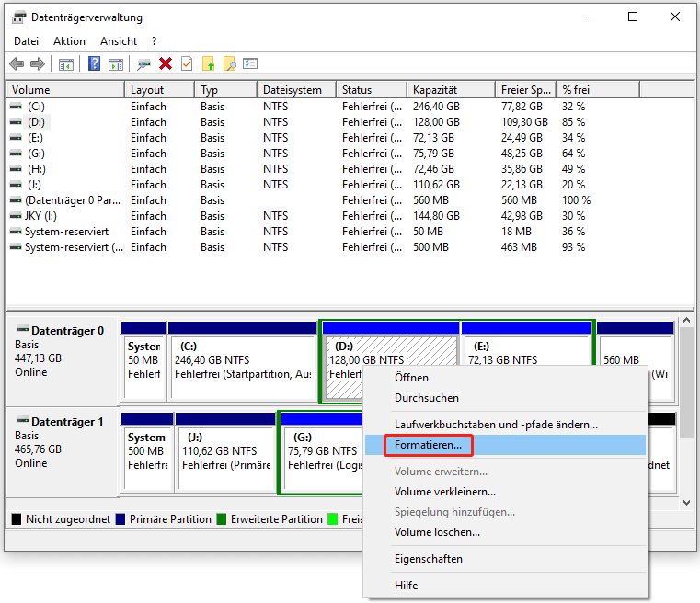The height and width of the screenshot is (603, 700).
Task: Sort by the Status column header
Action: tap(372, 90)
